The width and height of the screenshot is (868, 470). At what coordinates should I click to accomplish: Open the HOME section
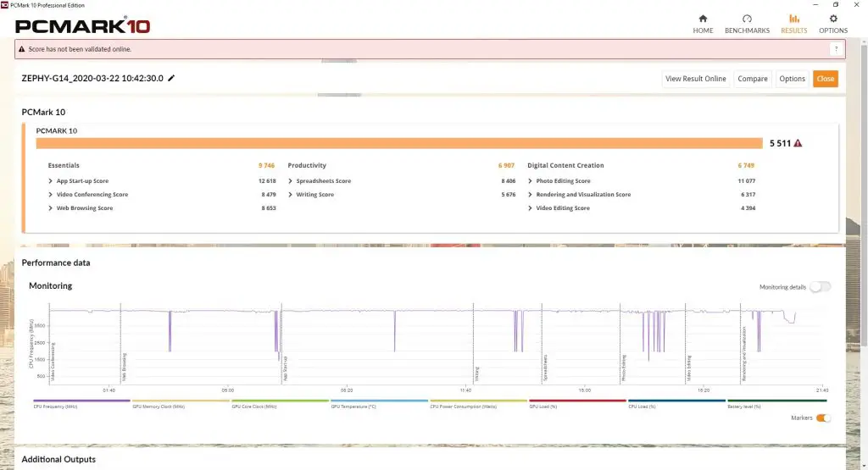pyautogui.click(x=703, y=25)
